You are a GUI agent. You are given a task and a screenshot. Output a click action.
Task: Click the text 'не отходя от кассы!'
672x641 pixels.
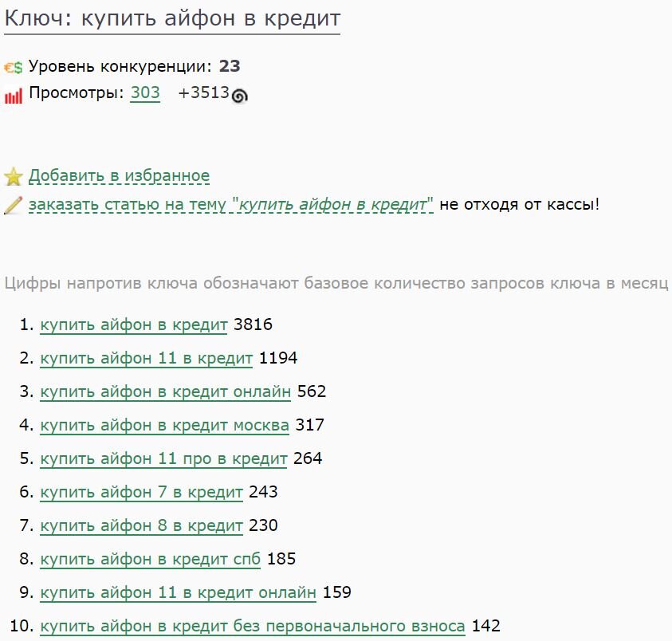[520, 205]
